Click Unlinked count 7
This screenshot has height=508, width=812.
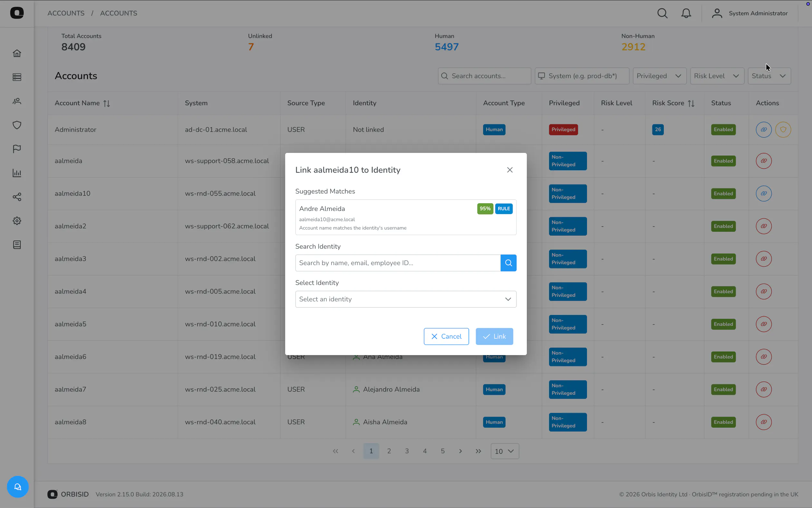(251, 47)
